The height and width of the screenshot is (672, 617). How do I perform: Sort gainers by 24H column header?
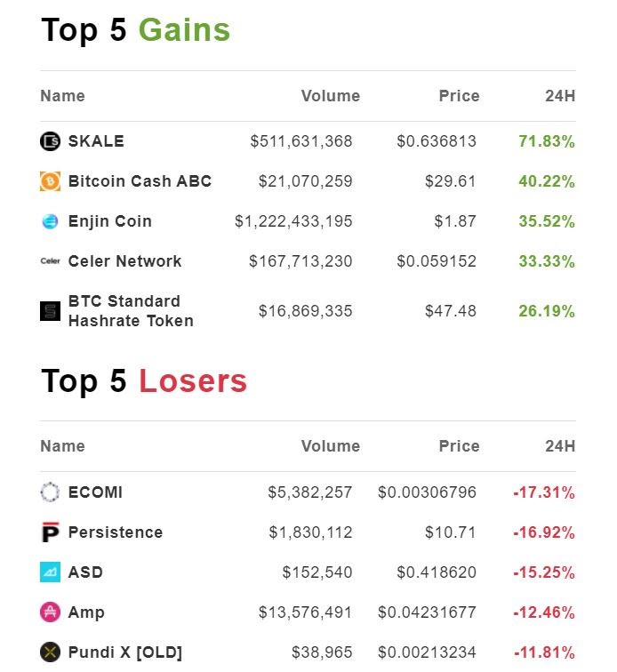click(560, 96)
